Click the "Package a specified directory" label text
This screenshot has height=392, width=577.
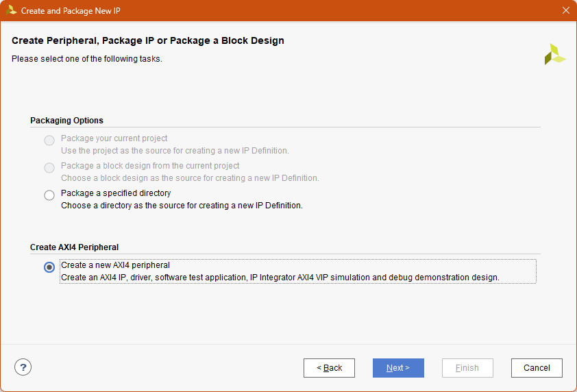(x=116, y=193)
